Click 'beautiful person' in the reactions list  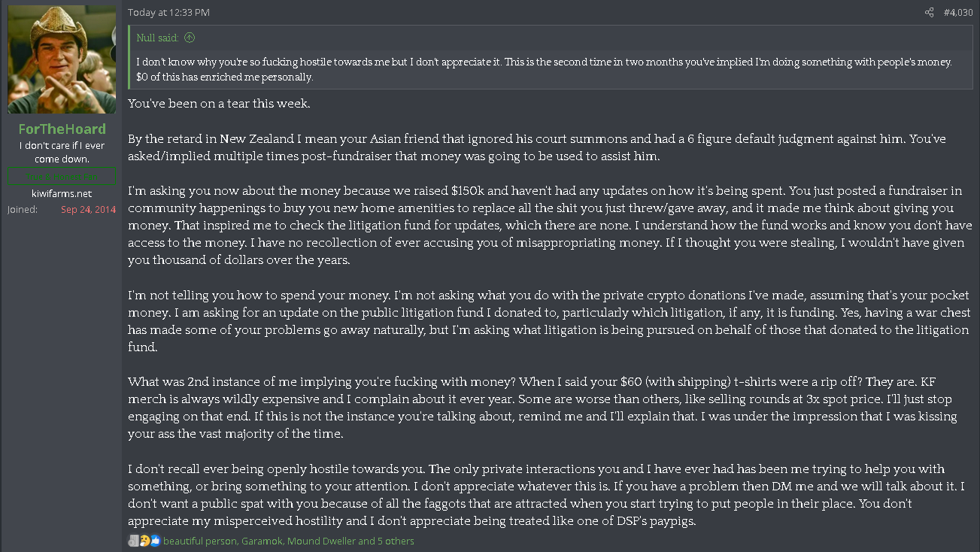199,541
